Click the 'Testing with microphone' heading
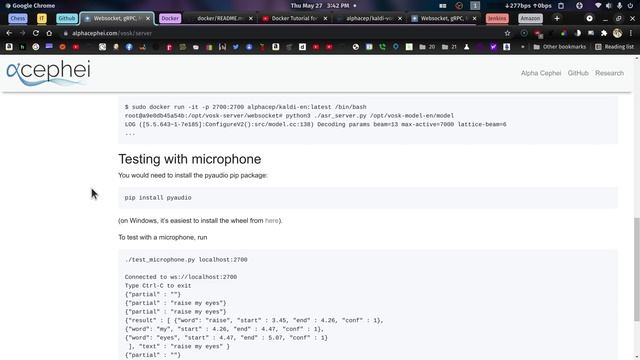Image resolution: width=640 pixels, height=360 pixels. (190, 159)
